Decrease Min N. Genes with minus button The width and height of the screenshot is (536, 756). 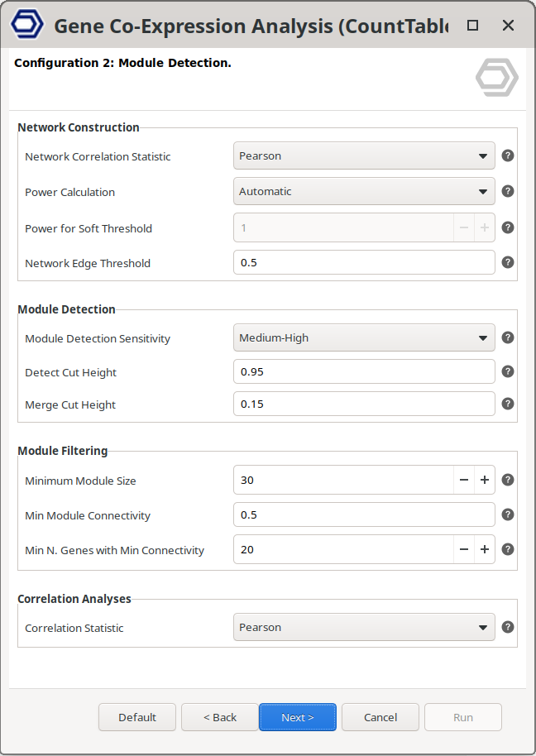[464, 549]
